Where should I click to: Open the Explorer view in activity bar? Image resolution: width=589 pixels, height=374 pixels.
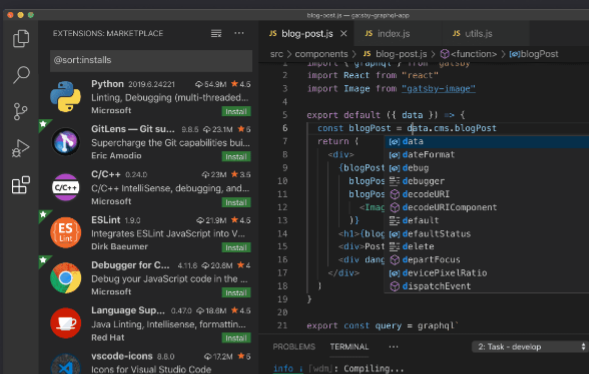(x=21, y=38)
